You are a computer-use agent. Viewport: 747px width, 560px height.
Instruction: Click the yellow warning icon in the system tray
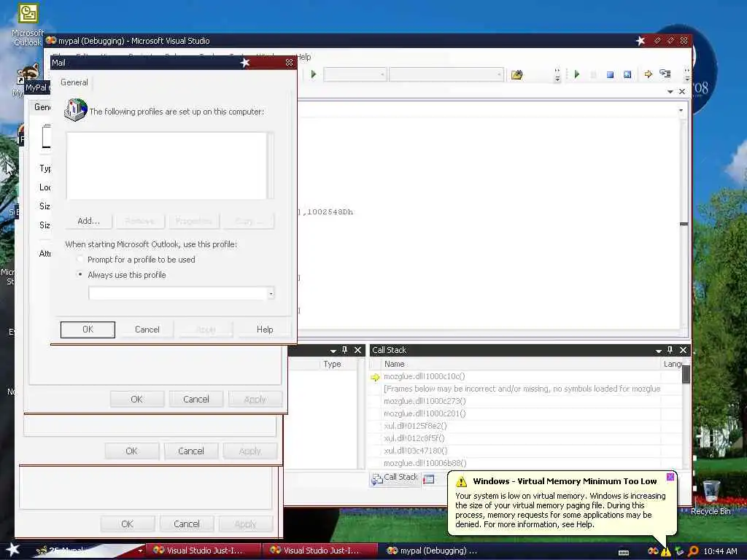[x=666, y=551]
